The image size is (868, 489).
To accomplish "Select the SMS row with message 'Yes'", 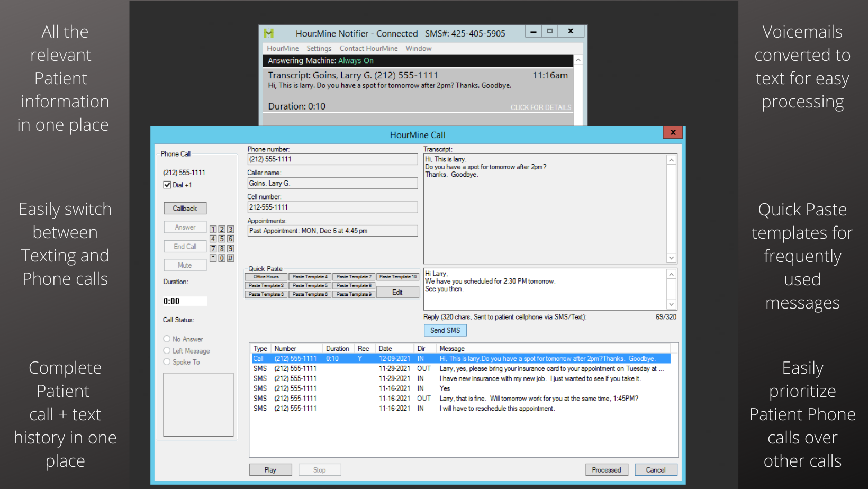I will pyautogui.click(x=461, y=388).
